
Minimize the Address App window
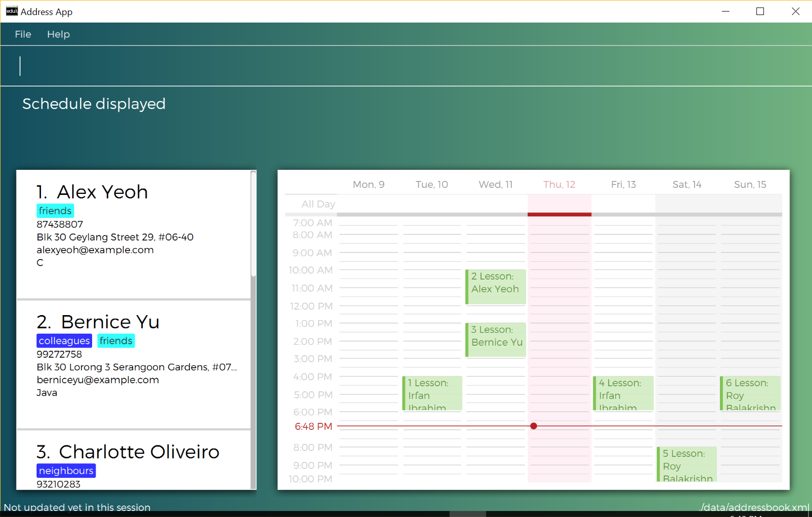(725, 11)
